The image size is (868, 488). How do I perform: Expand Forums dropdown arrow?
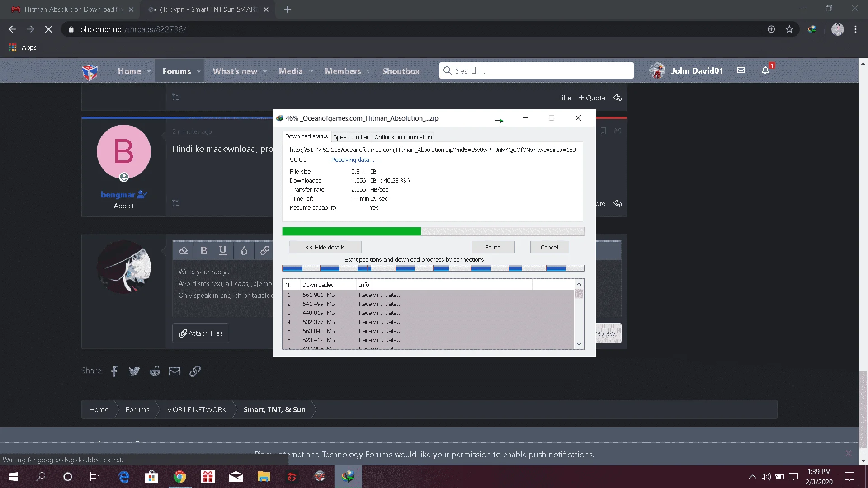click(x=199, y=71)
